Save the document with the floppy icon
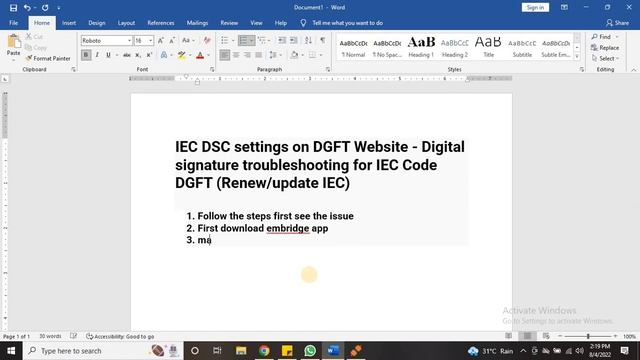The image size is (640, 360). [13, 7]
